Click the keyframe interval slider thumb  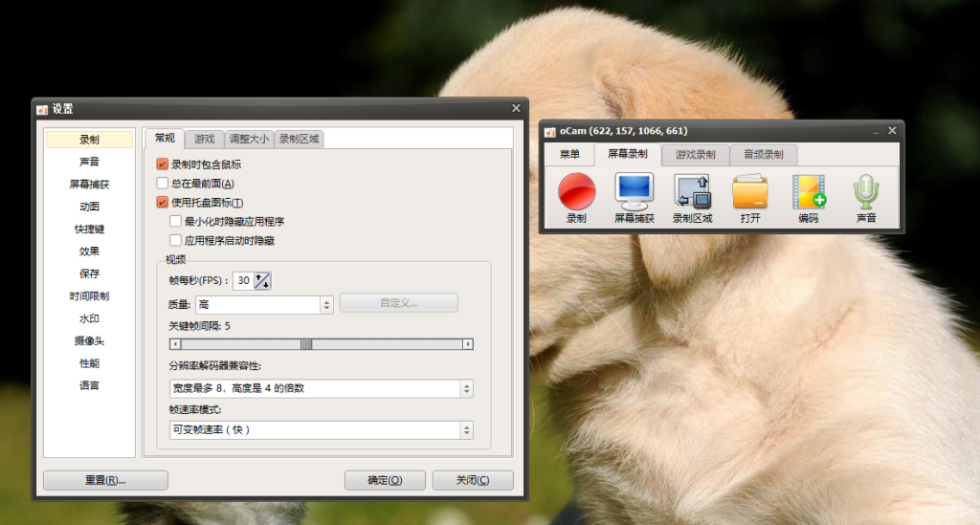[x=306, y=344]
